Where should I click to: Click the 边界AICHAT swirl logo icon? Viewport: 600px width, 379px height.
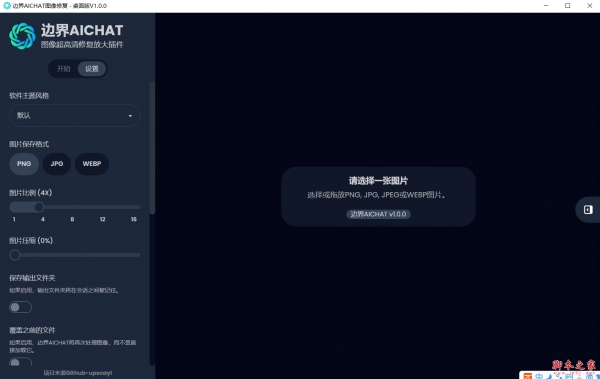pos(22,36)
